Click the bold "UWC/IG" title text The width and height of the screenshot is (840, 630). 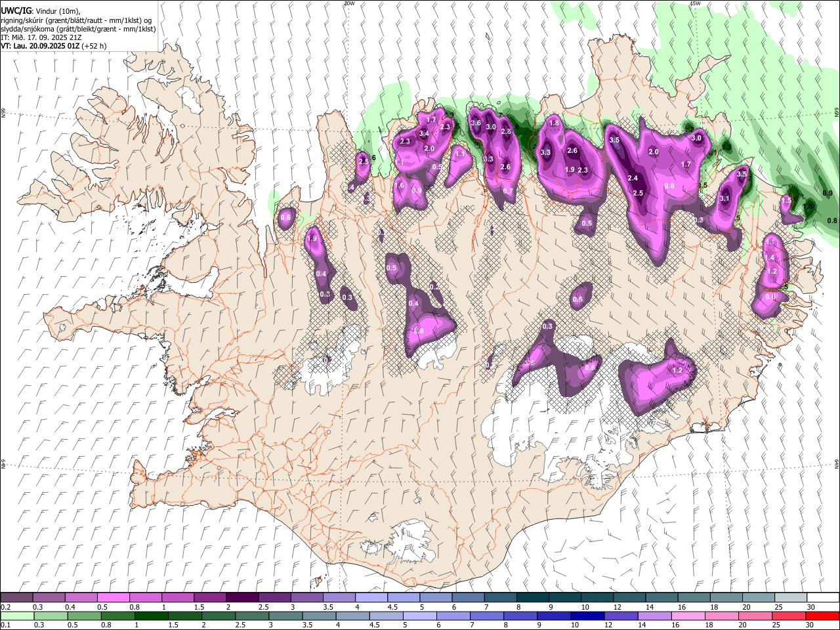click(x=16, y=10)
